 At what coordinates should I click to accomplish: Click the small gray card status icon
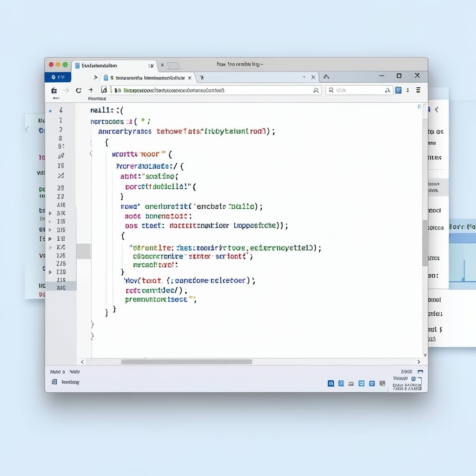coord(351,383)
